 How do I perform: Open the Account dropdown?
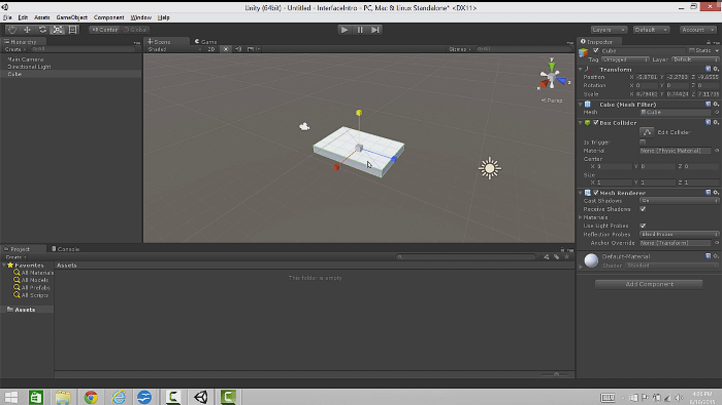[698, 29]
